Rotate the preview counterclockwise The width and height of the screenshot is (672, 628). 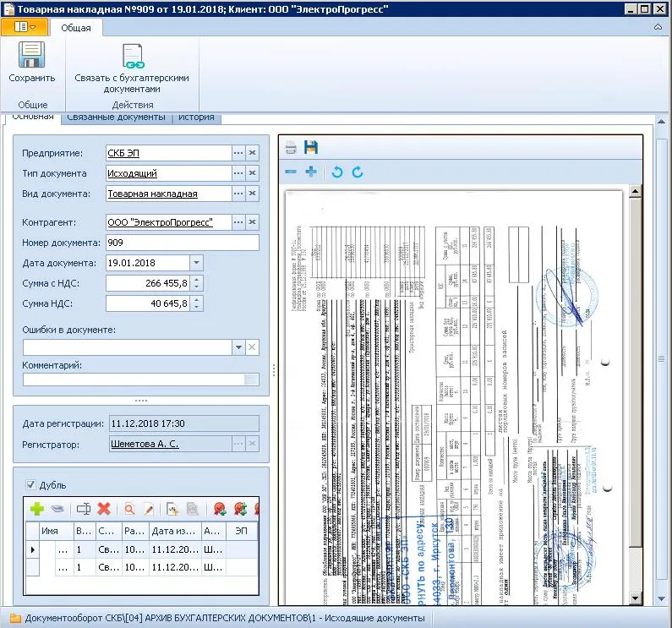tap(337, 172)
